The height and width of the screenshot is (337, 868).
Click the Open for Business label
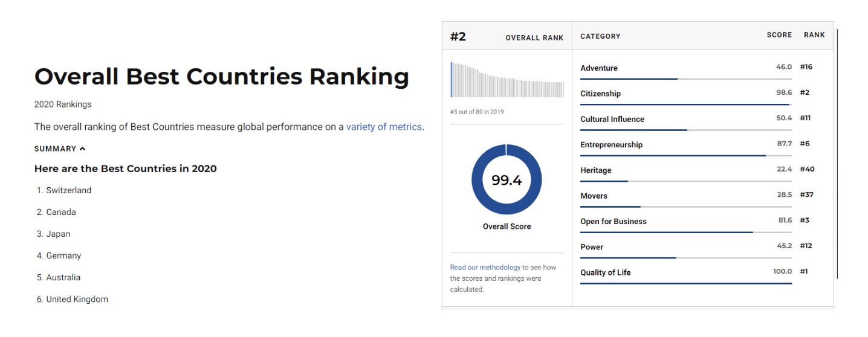614,222
